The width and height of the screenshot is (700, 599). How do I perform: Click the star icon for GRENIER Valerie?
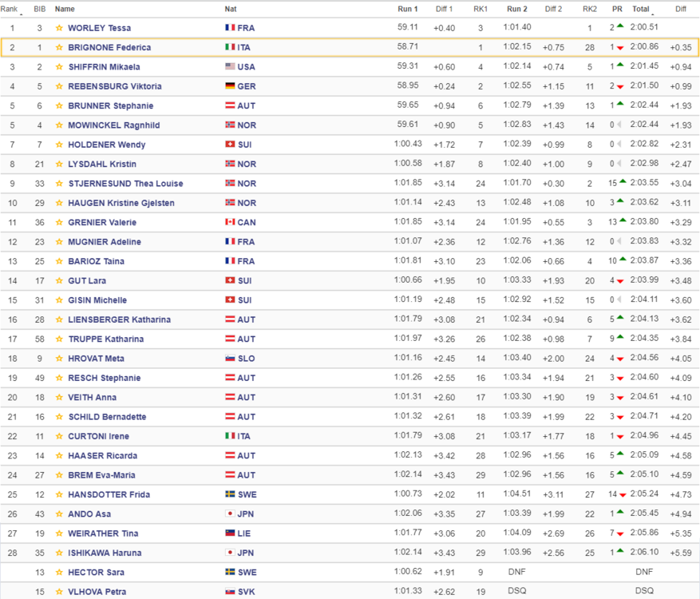point(59,223)
